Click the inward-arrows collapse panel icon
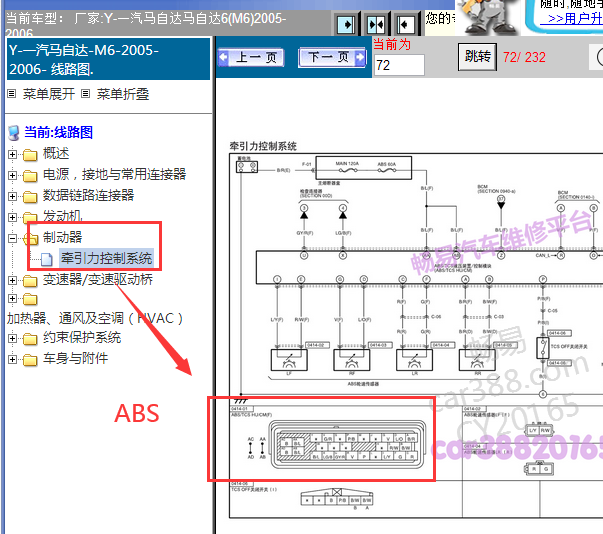The image size is (603, 534). coord(375,25)
